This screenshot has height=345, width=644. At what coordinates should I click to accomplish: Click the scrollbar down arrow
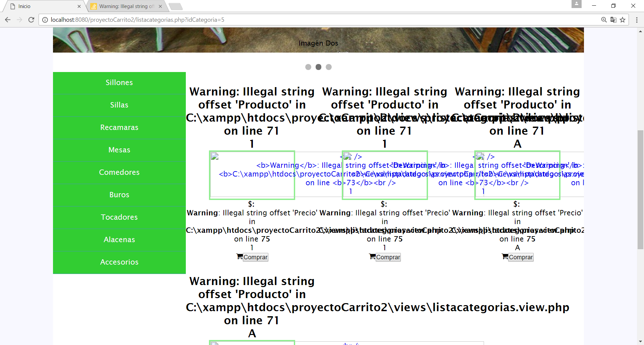click(x=640, y=342)
